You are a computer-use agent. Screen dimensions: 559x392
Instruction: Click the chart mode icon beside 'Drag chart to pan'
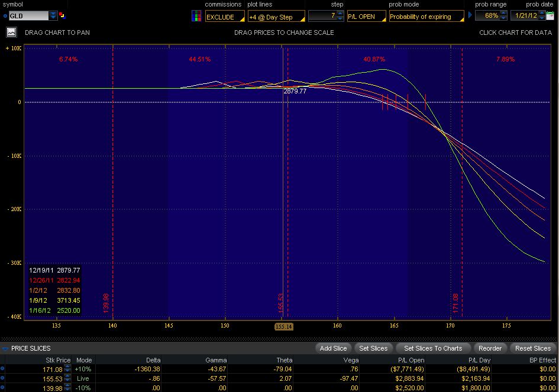pyautogui.click(x=11, y=33)
